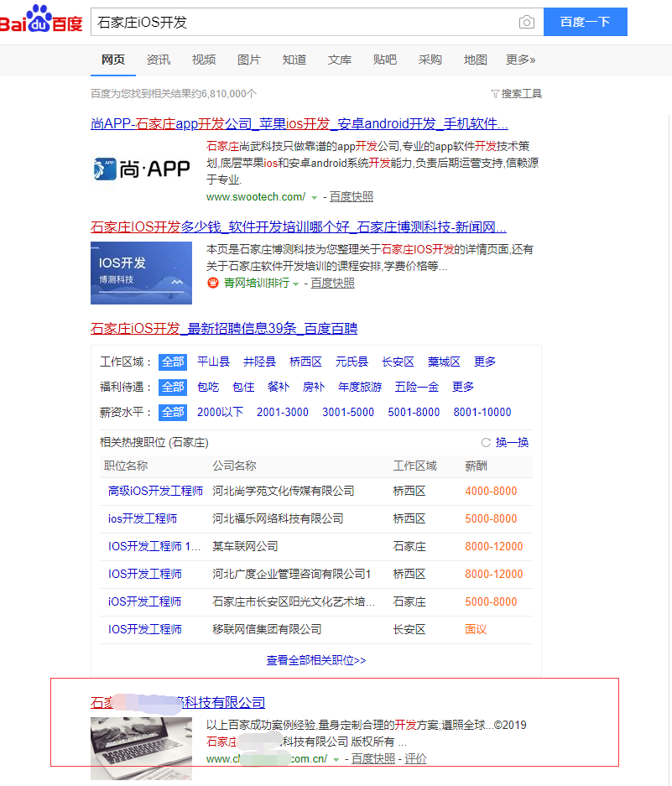This screenshot has width=672, height=786.
Task: Click 查看全部相关职位>> link
Action: [316, 660]
